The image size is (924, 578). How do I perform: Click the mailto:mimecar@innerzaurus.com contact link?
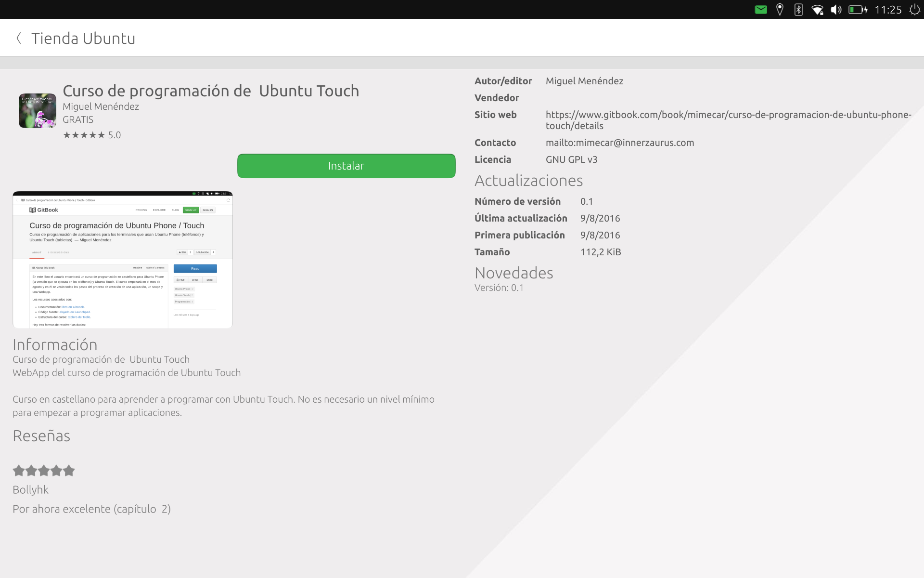[620, 143]
